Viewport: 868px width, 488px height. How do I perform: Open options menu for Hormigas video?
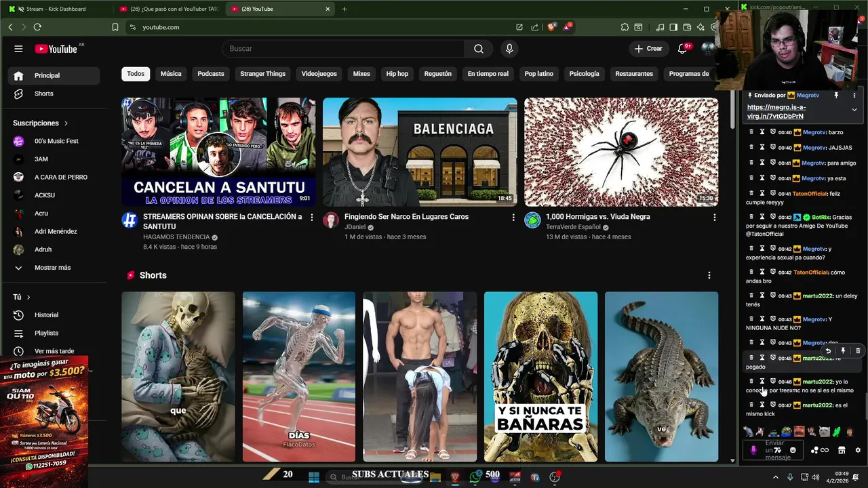tap(714, 218)
